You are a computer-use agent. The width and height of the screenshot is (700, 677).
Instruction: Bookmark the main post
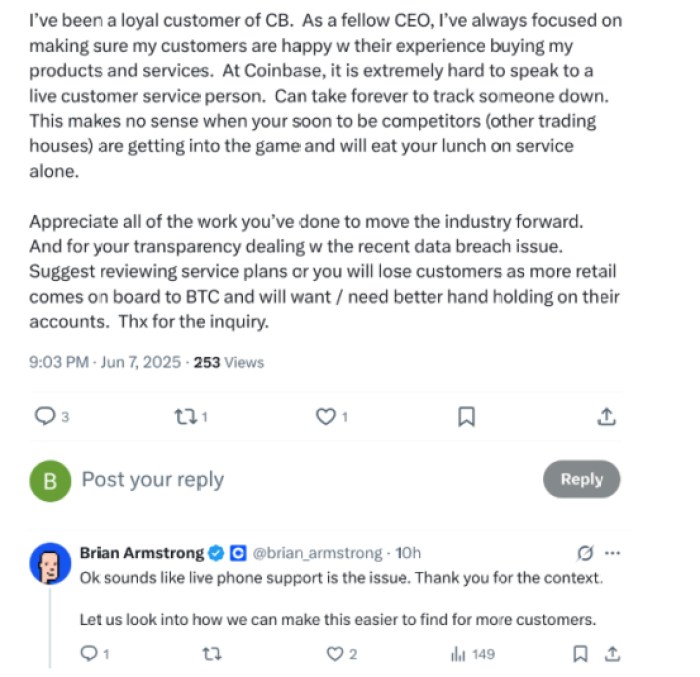(x=466, y=417)
